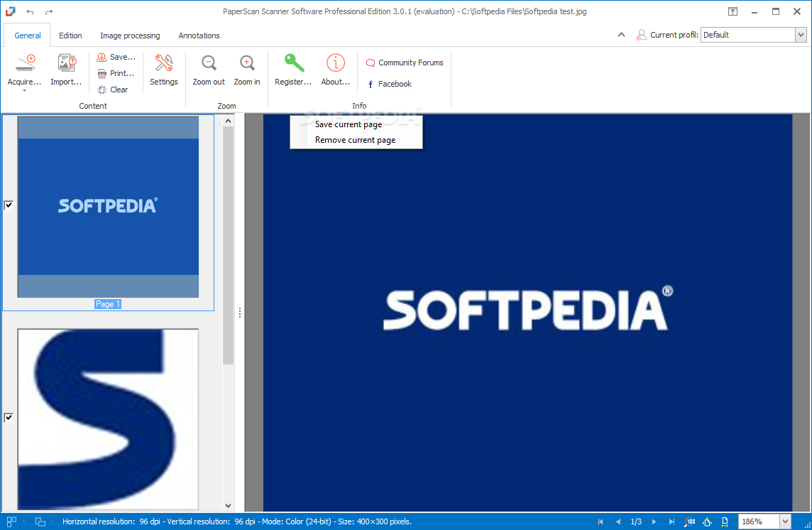Click the 1/3 page counter
Image resolution: width=812 pixels, height=530 pixels.
point(636,521)
